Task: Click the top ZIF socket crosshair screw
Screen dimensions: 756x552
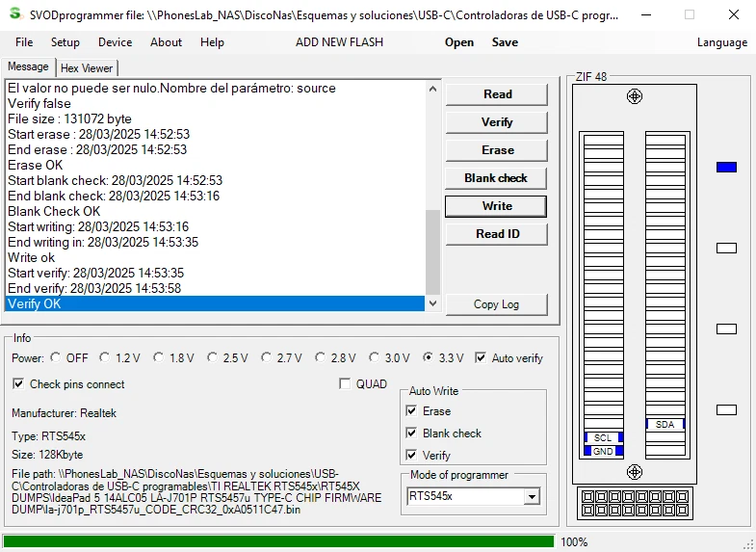Action: (634, 96)
